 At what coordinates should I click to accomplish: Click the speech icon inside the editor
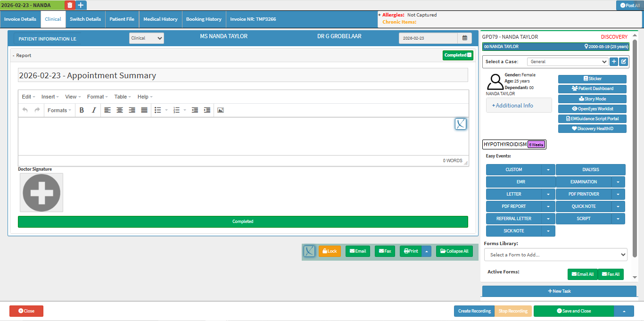(x=461, y=124)
